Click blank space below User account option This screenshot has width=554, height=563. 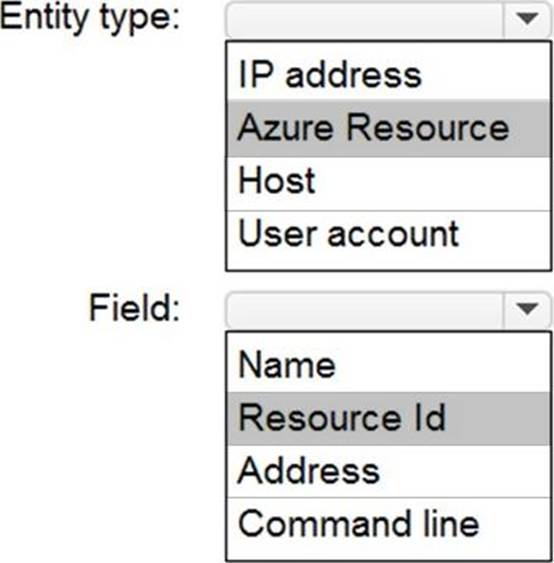389,263
